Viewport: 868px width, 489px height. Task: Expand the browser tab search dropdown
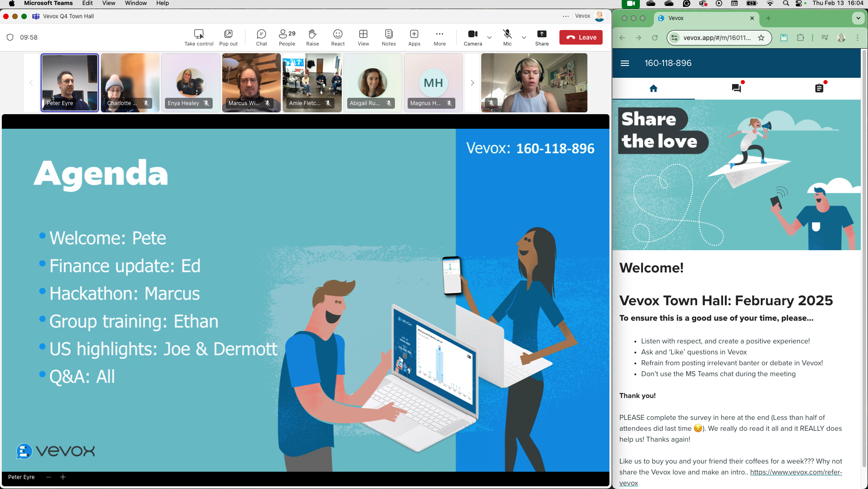pos(858,18)
